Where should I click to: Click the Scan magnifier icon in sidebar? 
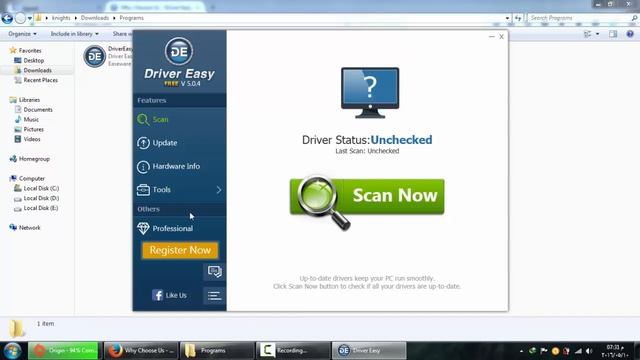pyautogui.click(x=143, y=120)
